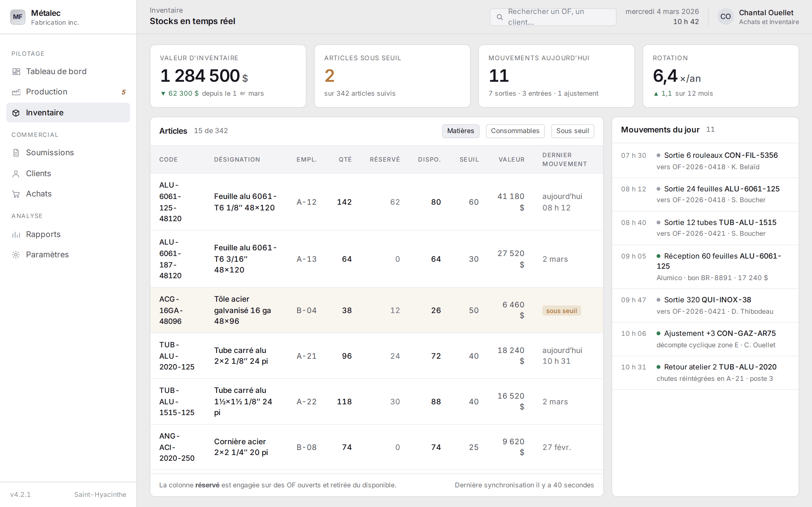Viewport: 812px width, 507px height.
Task: Select the Inventaire box icon
Action: pyautogui.click(x=16, y=113)
